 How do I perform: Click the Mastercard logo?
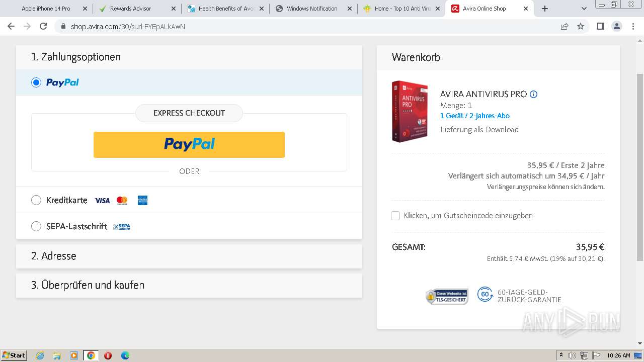point(122,201)
